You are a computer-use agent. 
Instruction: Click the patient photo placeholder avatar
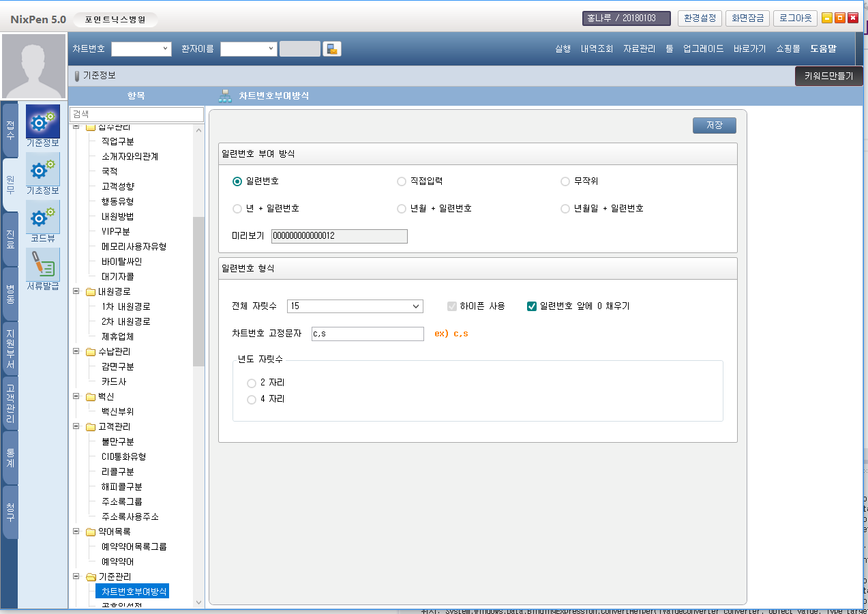(x=34, y=67)
